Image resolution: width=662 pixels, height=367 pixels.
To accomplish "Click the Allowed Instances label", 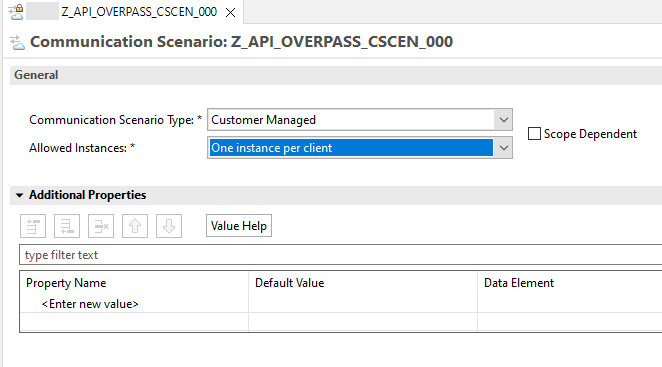I will point(82,148).
